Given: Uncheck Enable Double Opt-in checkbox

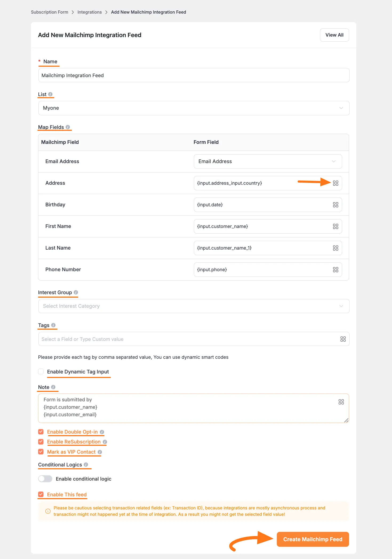Looking at the screenshot, I should (x=41, y=432).
